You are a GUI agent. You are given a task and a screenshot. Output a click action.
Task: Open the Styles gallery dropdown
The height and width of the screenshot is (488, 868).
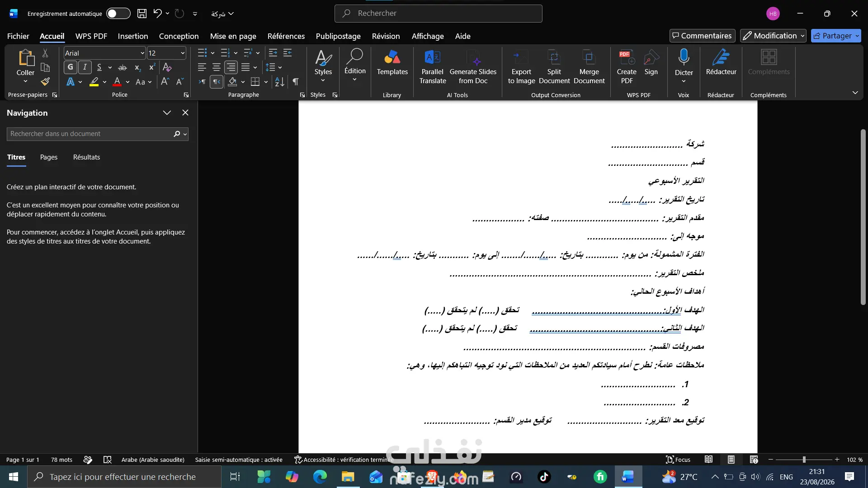(323, 66)
